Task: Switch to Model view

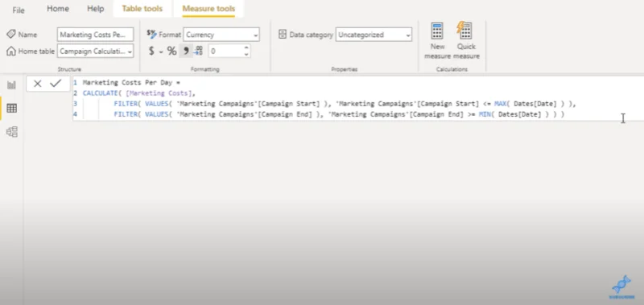Action: [11, 132]
